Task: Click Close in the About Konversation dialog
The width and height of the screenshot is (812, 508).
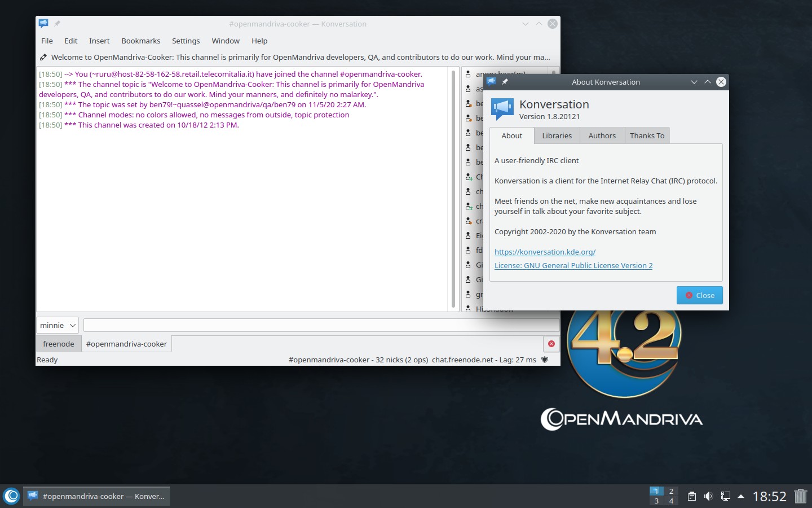Action: (x=700, y=295)
